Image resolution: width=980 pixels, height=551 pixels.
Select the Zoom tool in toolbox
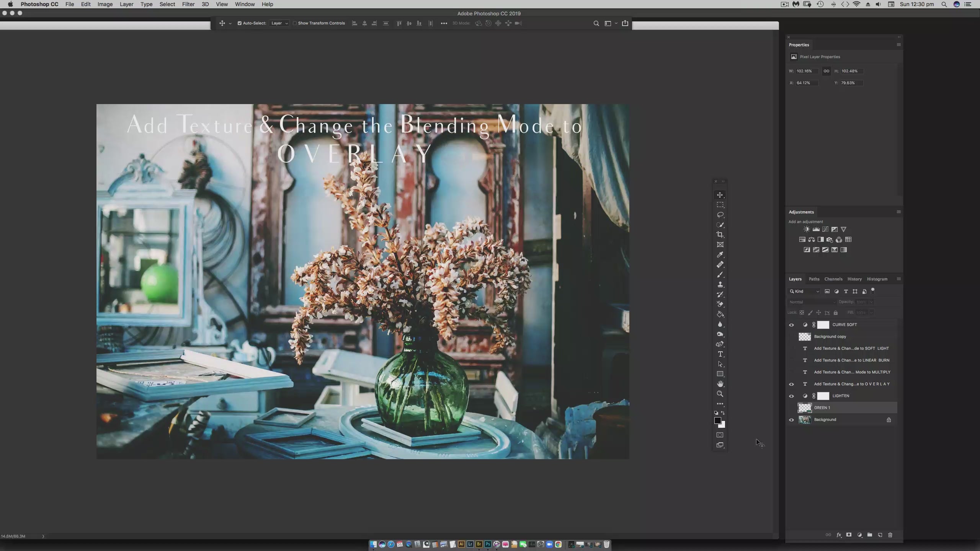[x=720, y=394]
